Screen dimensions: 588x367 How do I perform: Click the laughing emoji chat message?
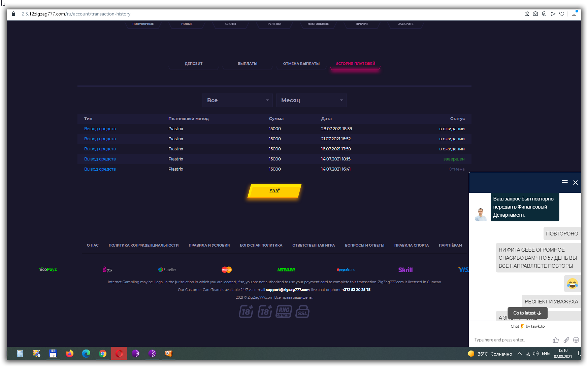coord(573,284)
